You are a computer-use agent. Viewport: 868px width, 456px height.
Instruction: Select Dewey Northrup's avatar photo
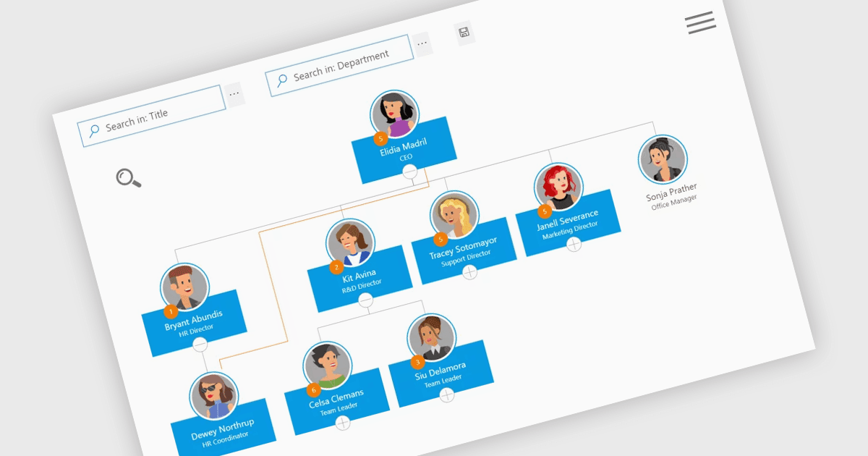pos(213,395)
